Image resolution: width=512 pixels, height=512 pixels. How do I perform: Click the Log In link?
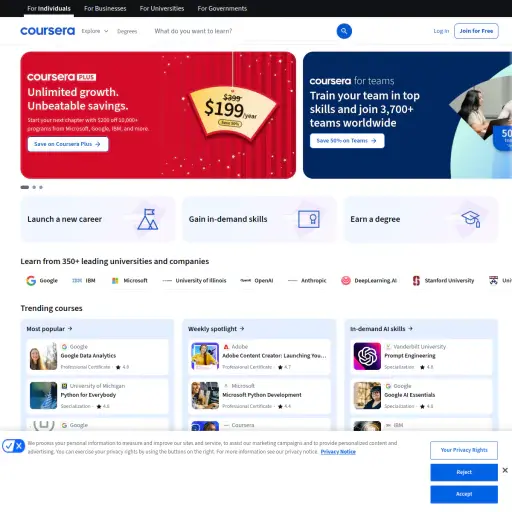click(441, 31)
